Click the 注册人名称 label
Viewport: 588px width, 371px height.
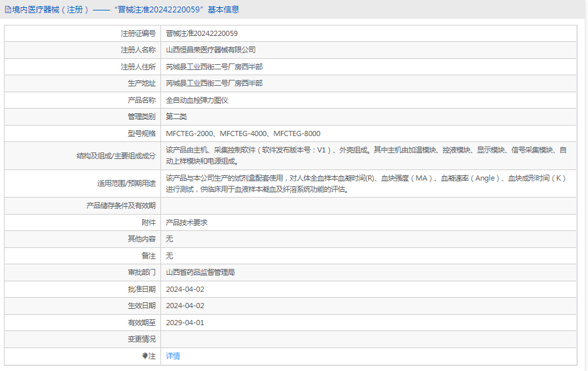coord(138,50)
